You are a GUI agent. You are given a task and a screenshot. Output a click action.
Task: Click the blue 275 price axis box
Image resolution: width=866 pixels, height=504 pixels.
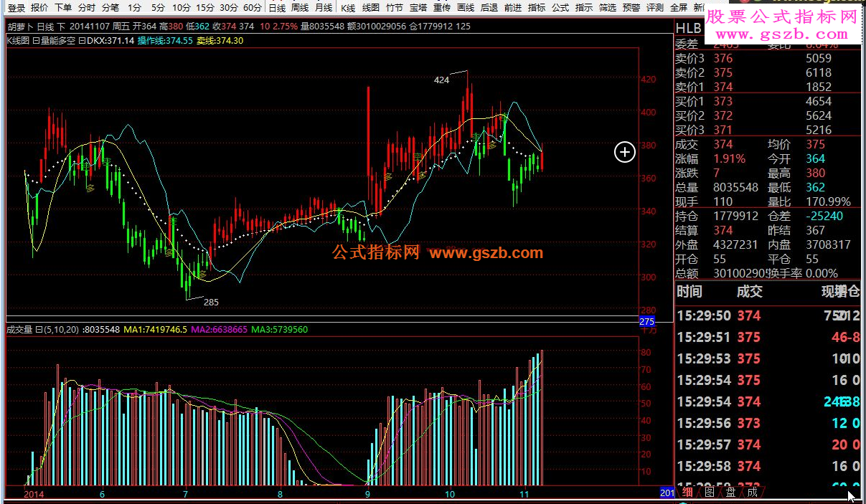646,321
